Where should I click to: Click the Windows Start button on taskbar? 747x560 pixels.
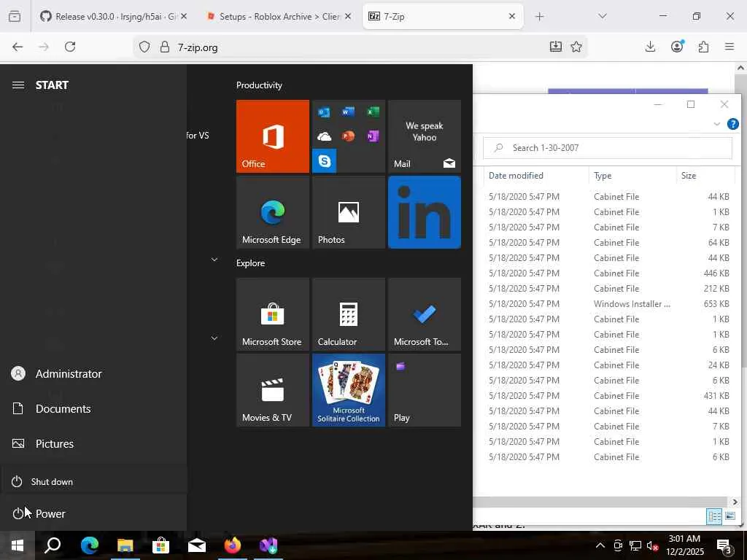18,545
